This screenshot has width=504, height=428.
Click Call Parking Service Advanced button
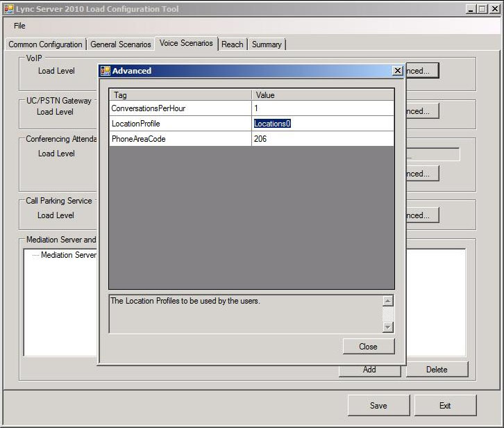(422, 215)
